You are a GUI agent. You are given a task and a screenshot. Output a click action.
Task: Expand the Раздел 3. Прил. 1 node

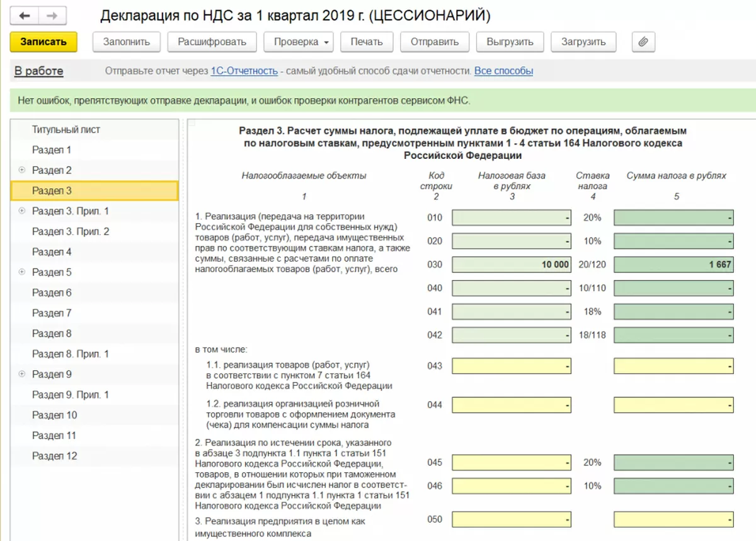tap(22, 211)
